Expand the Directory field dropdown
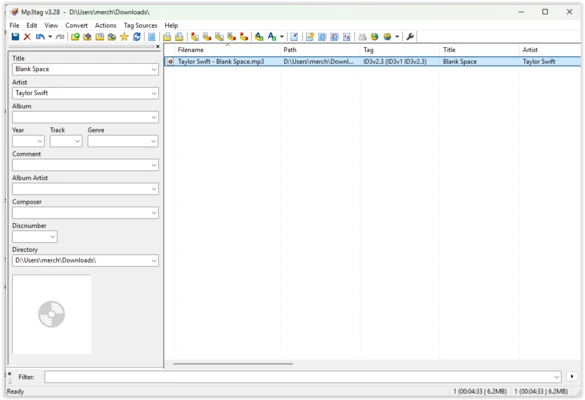Viewport: 585px width, 400px height. (x=154, y=260)
